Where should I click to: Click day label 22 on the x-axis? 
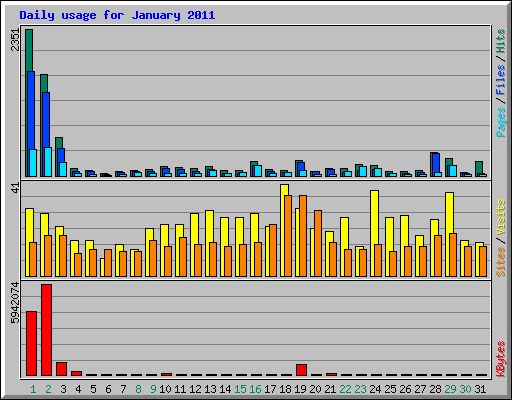pyautogui.click(x=345, y=389)
